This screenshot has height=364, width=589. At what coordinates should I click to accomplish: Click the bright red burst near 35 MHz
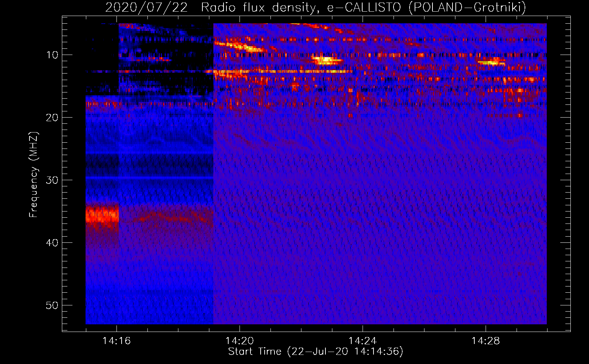[102, 215]
